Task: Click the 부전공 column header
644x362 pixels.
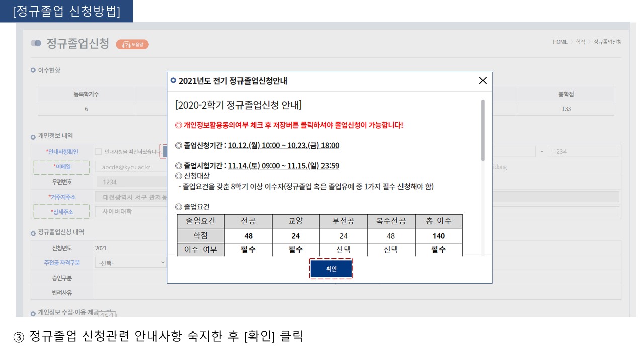Action: [343, 221]
